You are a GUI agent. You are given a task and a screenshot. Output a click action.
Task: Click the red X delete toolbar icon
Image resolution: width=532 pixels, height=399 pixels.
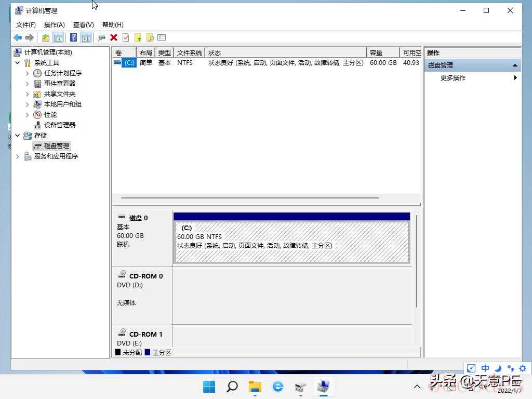[113, 37]
